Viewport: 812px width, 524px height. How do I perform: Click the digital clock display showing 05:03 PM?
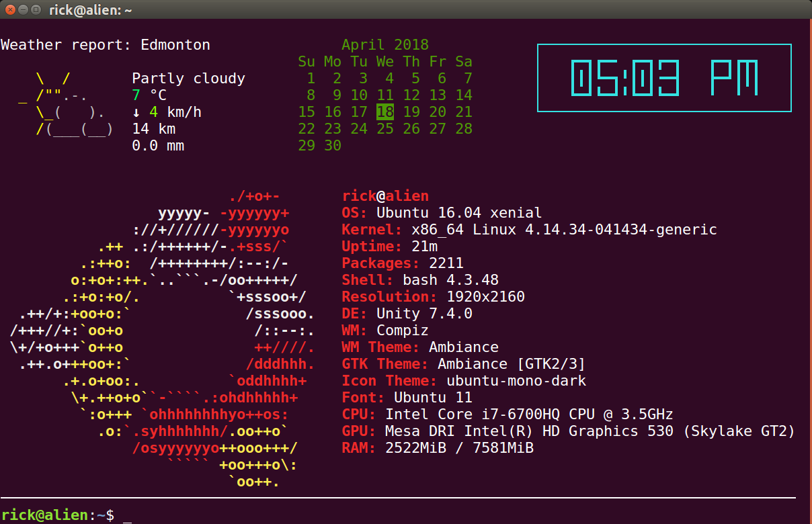pos(664,78)
